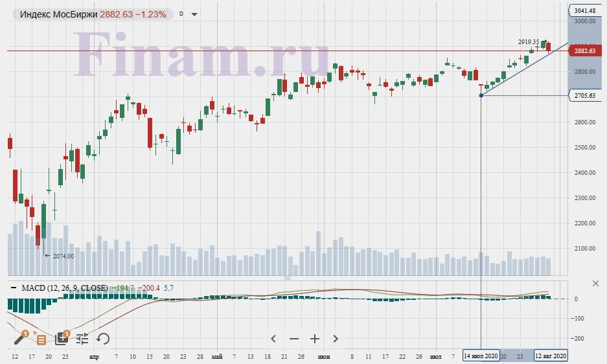Click the histogram value 5.7
Screen dimensions: 607x364
[x=169, y=288]
